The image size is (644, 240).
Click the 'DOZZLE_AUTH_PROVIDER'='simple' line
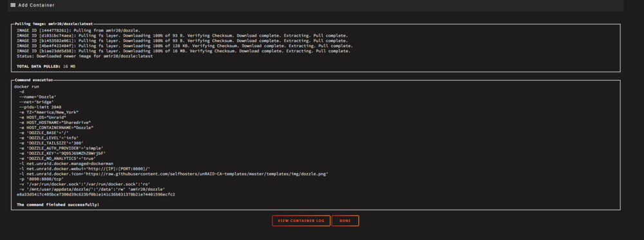61,148
